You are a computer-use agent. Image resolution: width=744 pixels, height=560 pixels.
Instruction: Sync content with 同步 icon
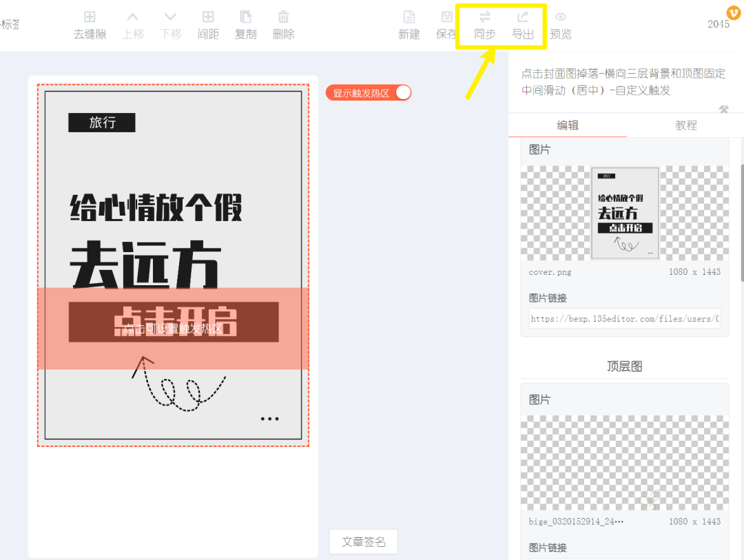click(484, 25)
